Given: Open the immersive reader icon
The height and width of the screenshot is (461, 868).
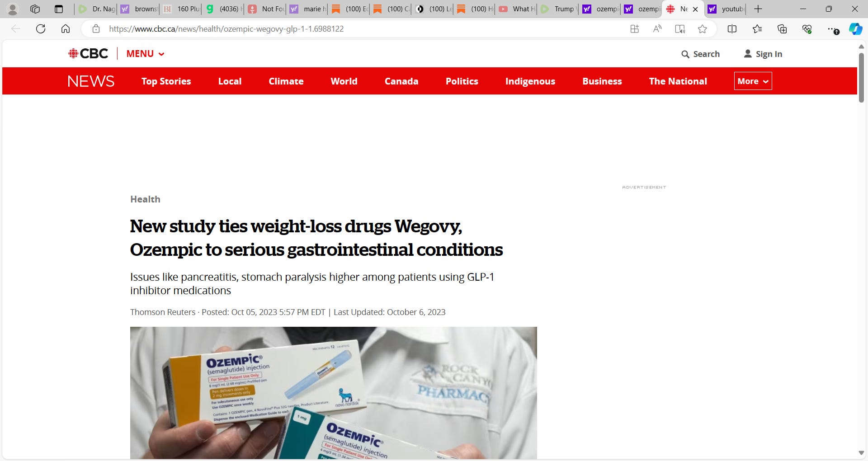Looking at the screenshot, I should 680,29.
